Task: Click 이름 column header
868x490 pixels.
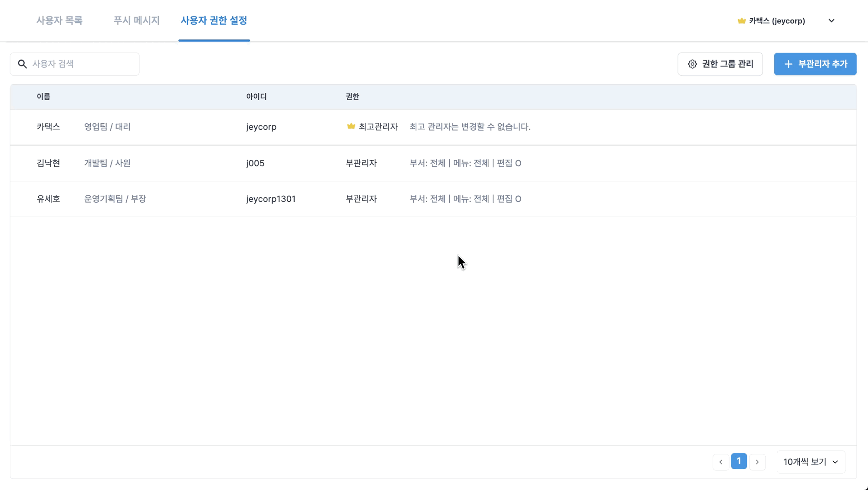Action: click(x=43, y=97)
